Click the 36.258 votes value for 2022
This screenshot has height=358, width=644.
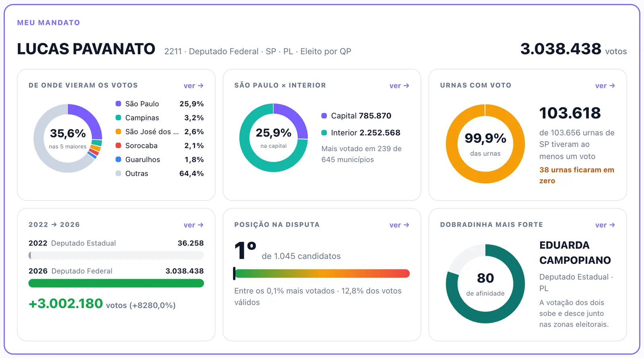point(191,243)
